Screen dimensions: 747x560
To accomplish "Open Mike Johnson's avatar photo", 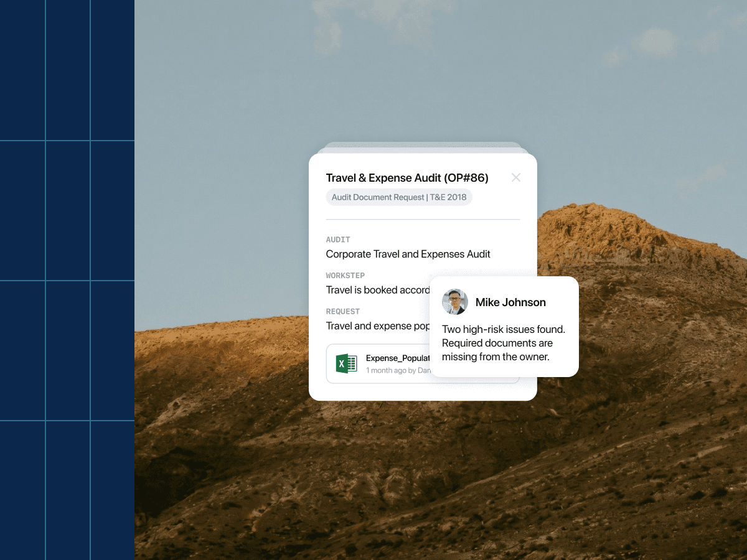I will point(455,302).
